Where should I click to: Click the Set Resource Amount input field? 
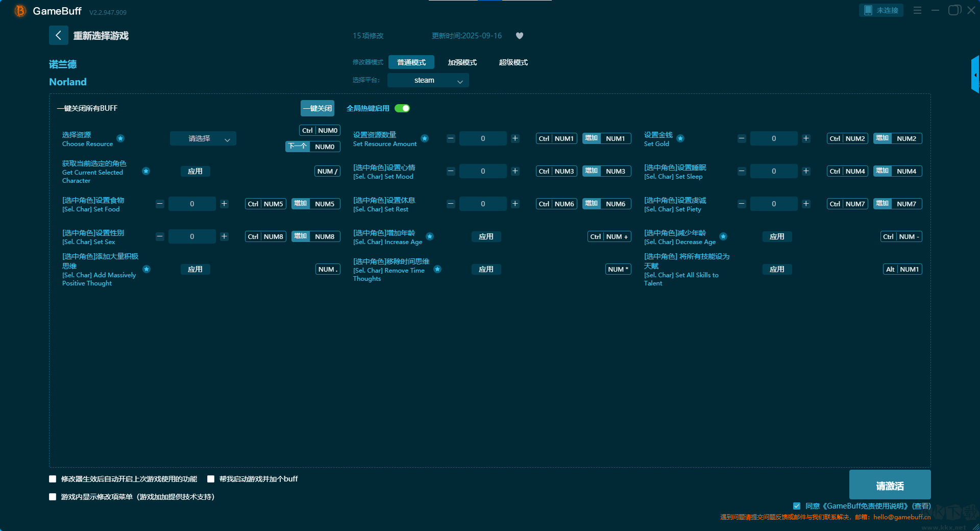click(x=483, y=138)
